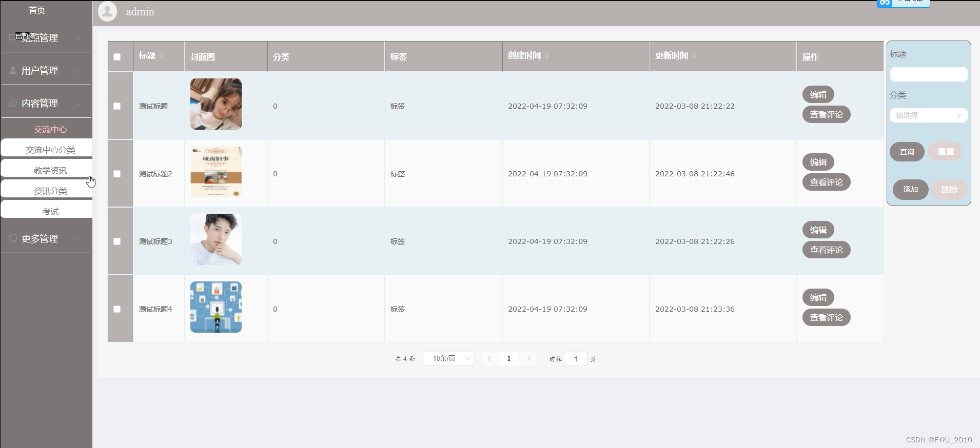Image resolution: width=980 pixels, height=448 pixels.
Task: Click the 重置 reset button
Action: (946, 152)
